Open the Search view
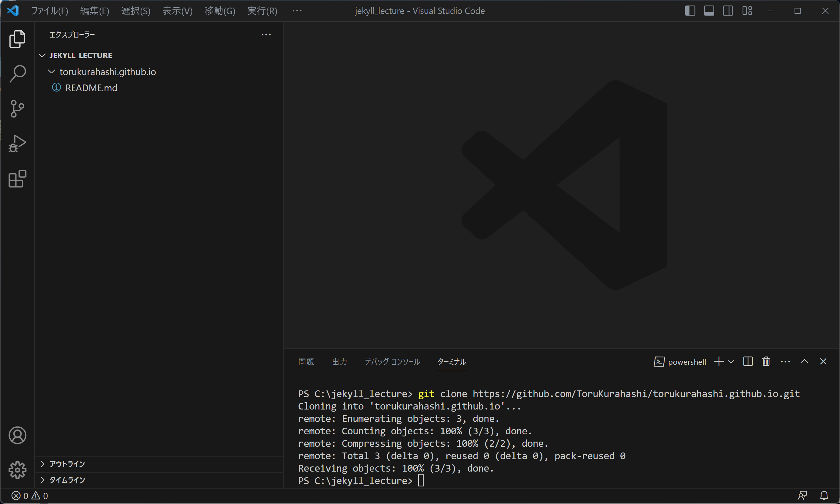The width and height of the screenshot is (840, 504). pyautogui.click(x=17, y=74)
